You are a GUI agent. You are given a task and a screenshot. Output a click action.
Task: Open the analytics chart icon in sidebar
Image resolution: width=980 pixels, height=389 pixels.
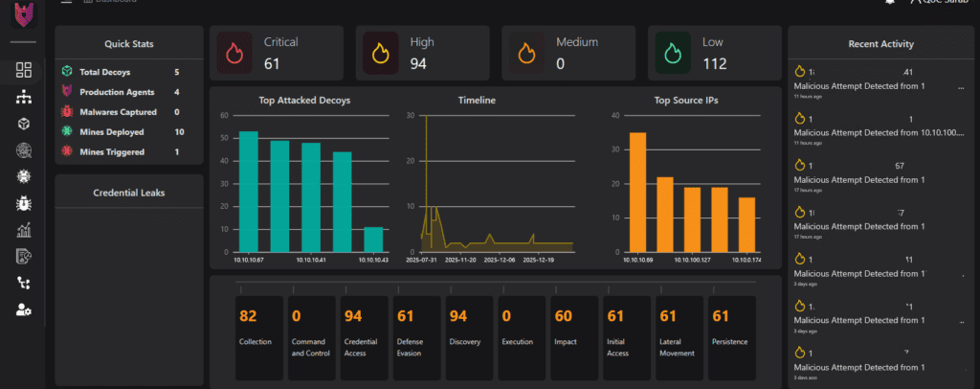(x=24, y=230)
